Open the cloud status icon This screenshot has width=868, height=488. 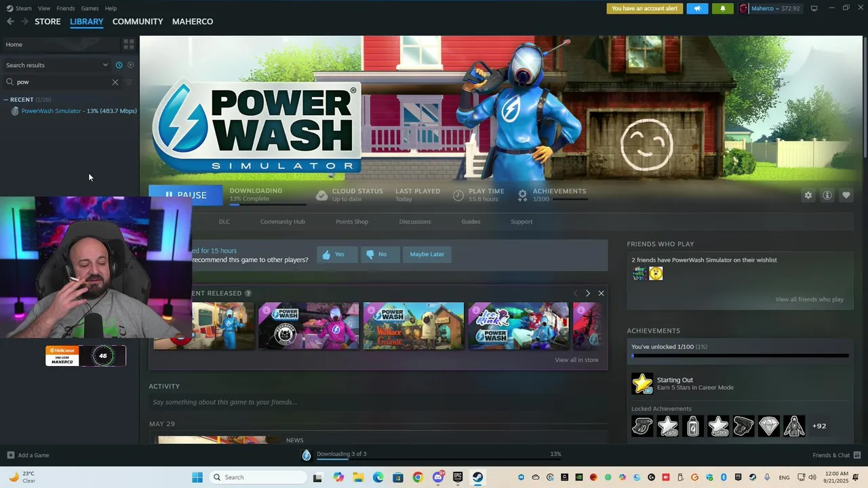(322, 195)
